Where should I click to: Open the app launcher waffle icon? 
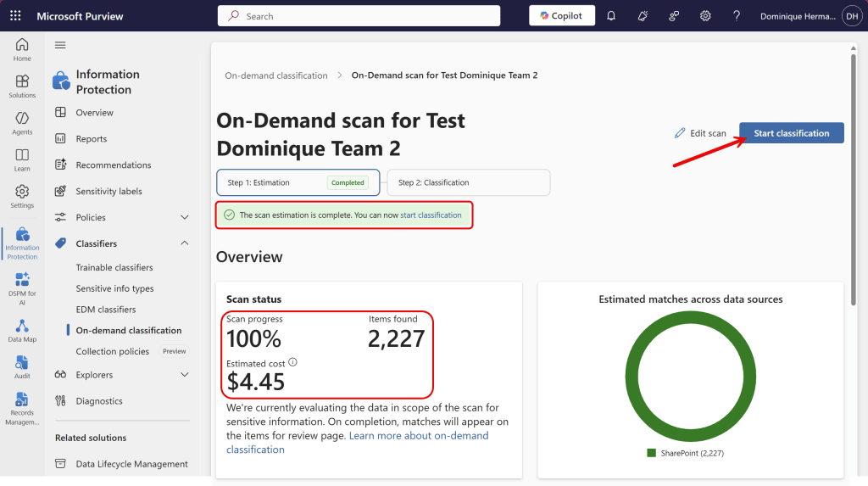point(15,16)
